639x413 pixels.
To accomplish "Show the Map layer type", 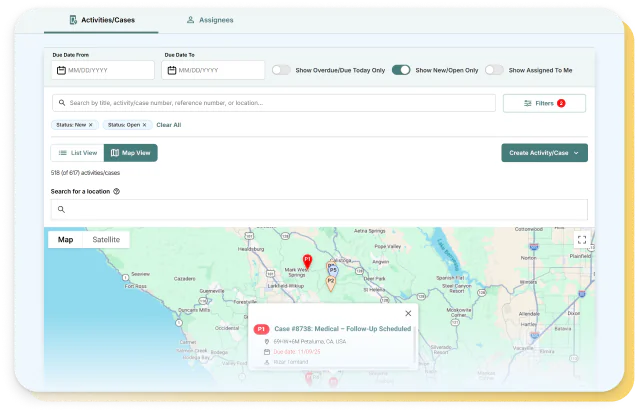I will pyautogui.click(x=65, y=240).
